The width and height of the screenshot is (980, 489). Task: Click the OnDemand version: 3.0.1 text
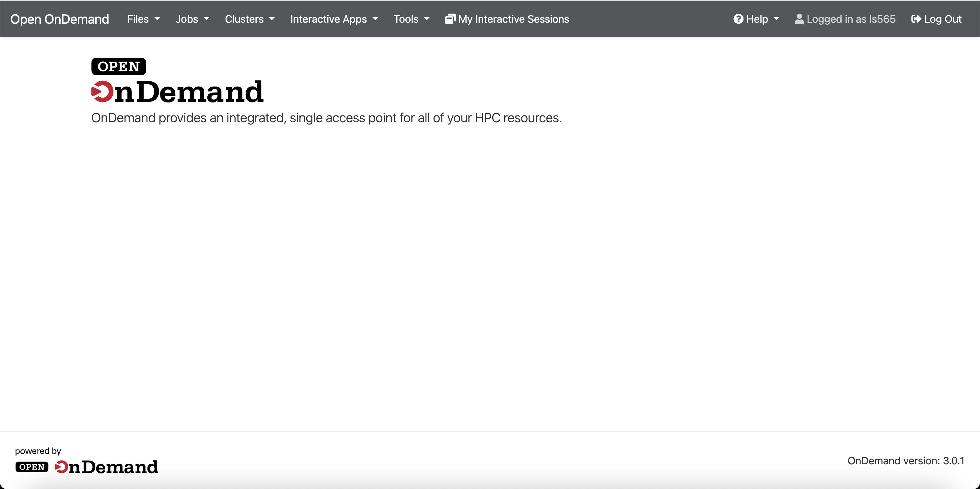[906, 460]
